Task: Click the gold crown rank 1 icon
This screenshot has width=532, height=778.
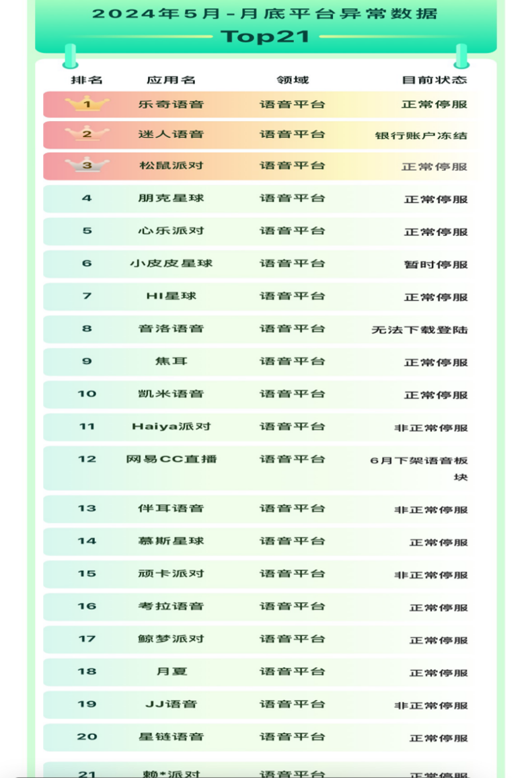Action: 87,104
